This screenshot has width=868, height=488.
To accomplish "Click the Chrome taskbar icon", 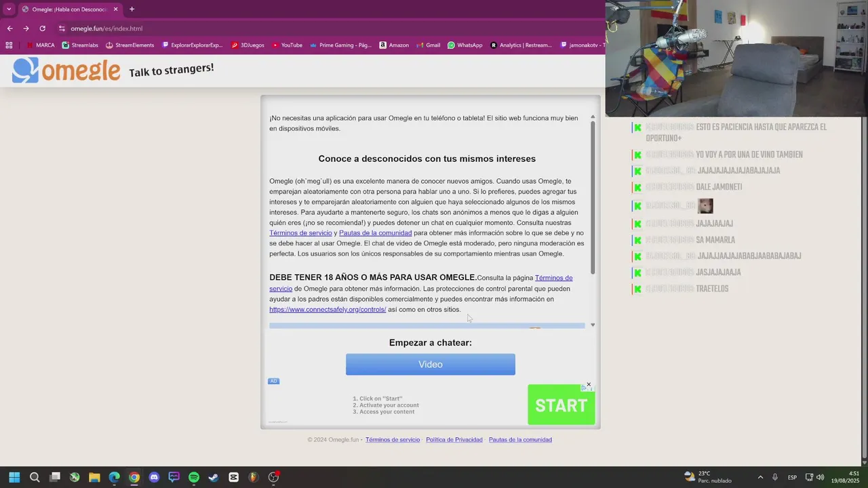I will point(134,477).
